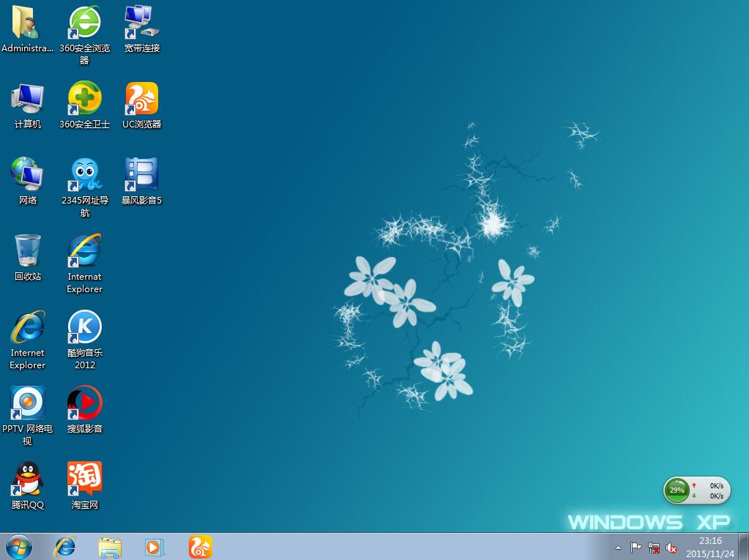Open UC browser from taskbar
The image size is (749, 560).
tap(201, 547)
